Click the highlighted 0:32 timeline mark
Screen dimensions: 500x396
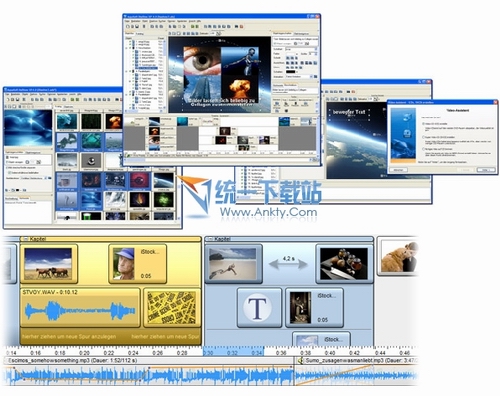pos(232,353)
